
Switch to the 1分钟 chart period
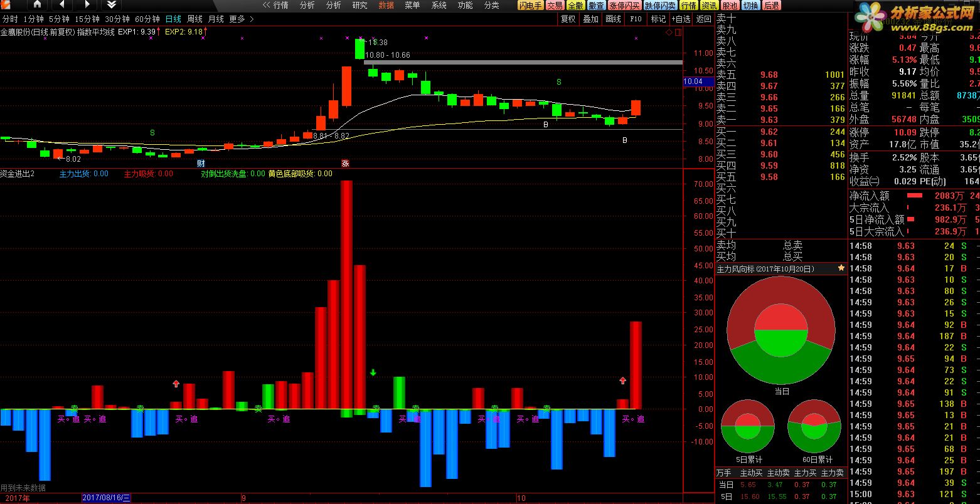pyautogui.click(x=33, y=19)
